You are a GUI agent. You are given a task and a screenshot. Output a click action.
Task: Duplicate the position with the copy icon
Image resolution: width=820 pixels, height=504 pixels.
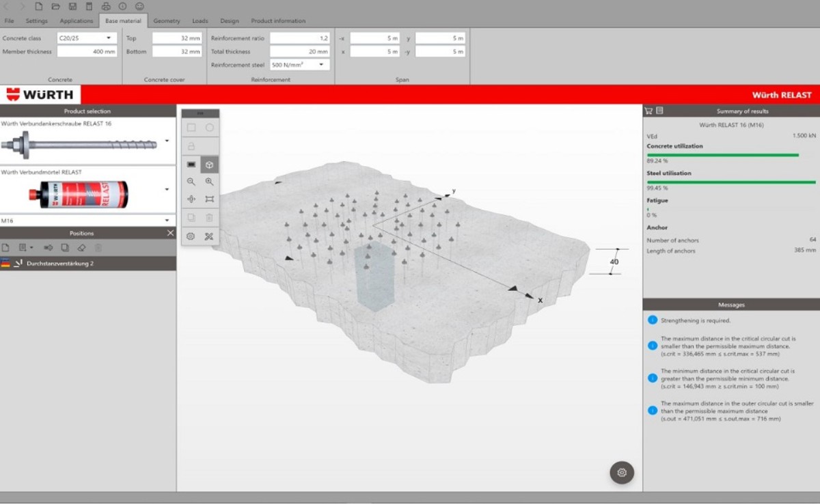pyautogui.click(x=65, y=247)
